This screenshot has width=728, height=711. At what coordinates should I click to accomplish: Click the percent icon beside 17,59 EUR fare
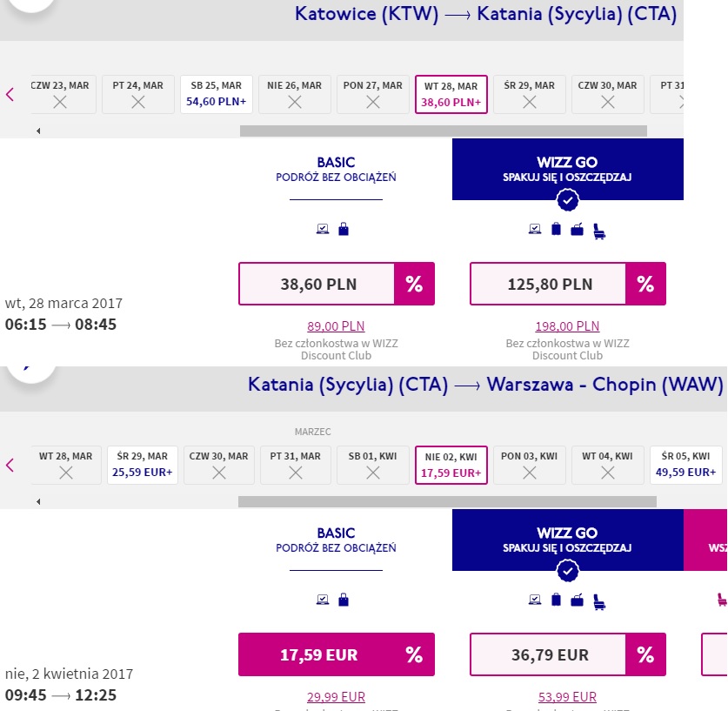[x=414, y=654]
